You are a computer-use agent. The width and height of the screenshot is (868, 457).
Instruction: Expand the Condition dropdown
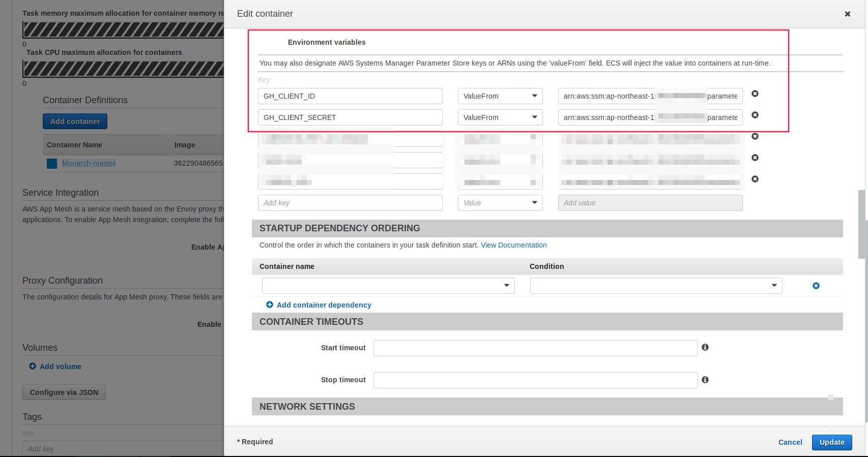click(656, 286)
